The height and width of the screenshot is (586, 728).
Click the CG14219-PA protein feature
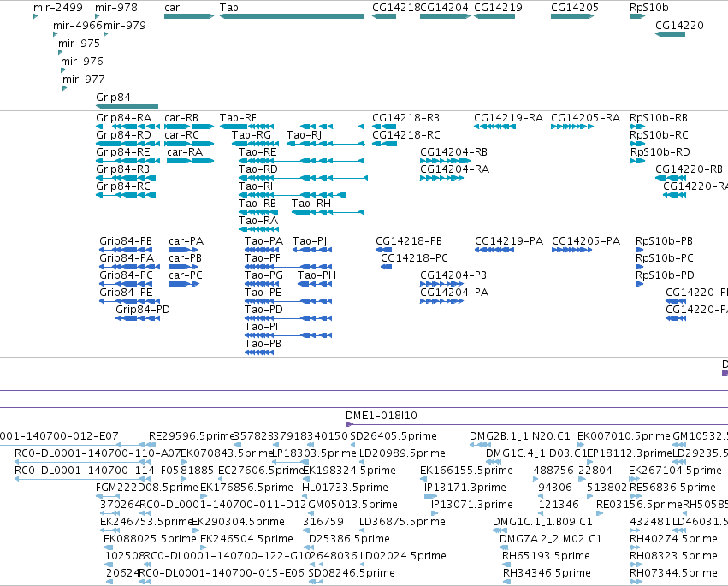coord(494,250)
